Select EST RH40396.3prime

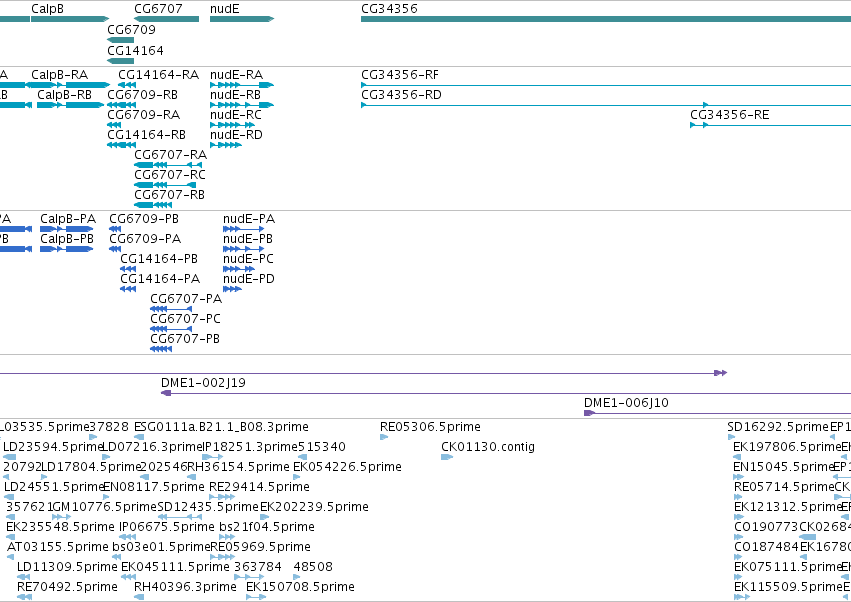click(186, 587)
